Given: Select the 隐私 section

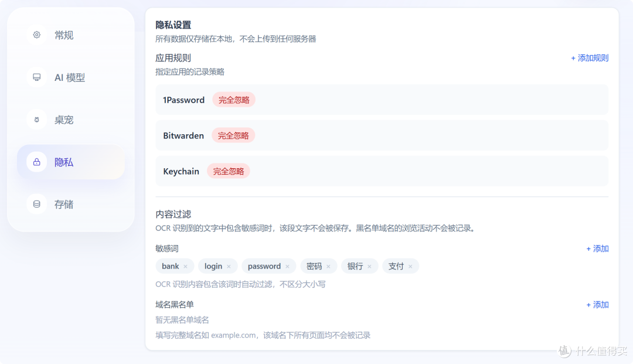Looking at the screenshot, I should point(71,162).
